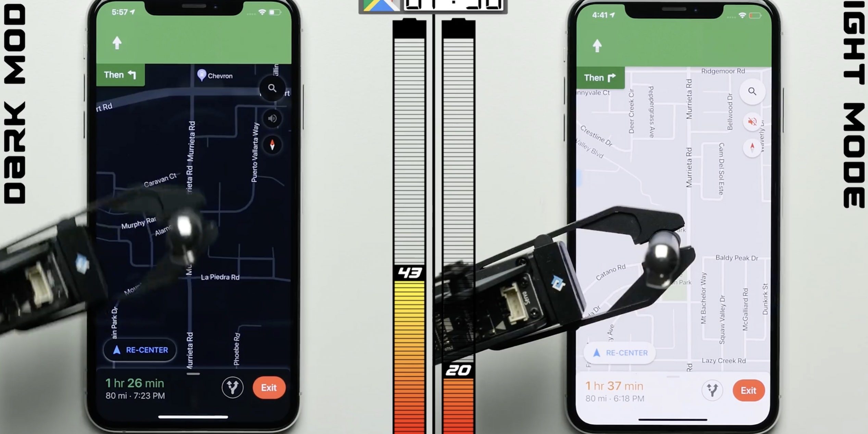Toggle dark mode map display

[194, 221]
